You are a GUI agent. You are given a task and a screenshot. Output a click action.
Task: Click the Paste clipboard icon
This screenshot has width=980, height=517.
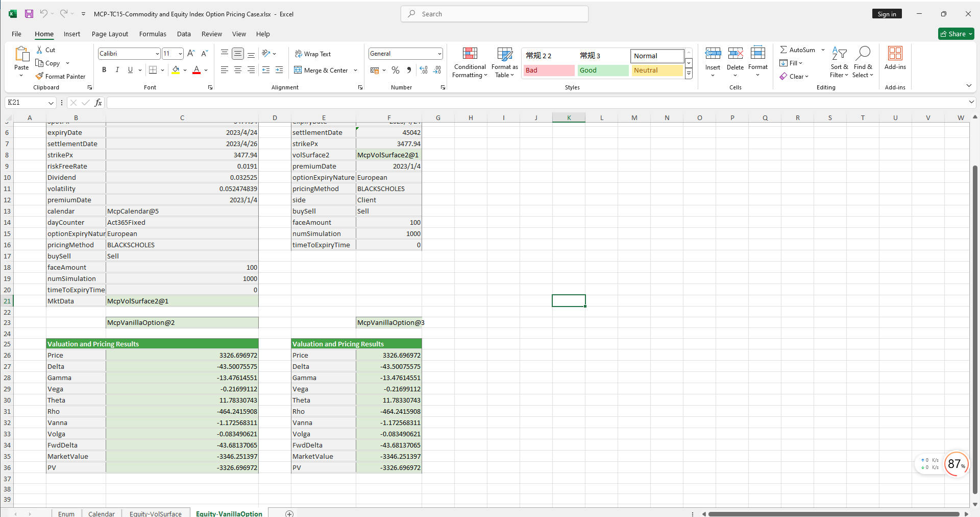[x=21, y=54]
